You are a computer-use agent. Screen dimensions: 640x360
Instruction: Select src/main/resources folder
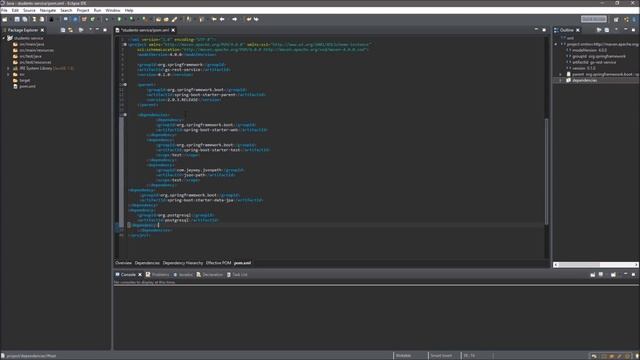pos(36,50)
